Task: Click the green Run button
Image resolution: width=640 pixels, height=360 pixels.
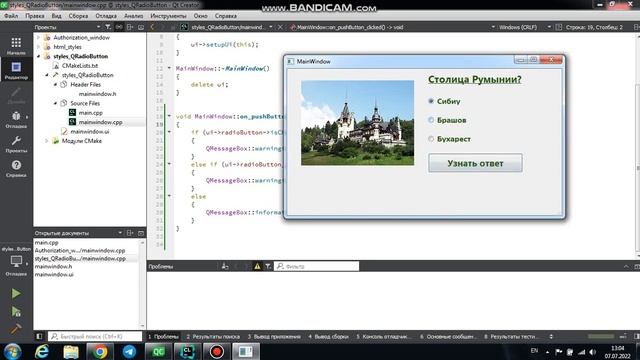Action: (x=16, y=293)
